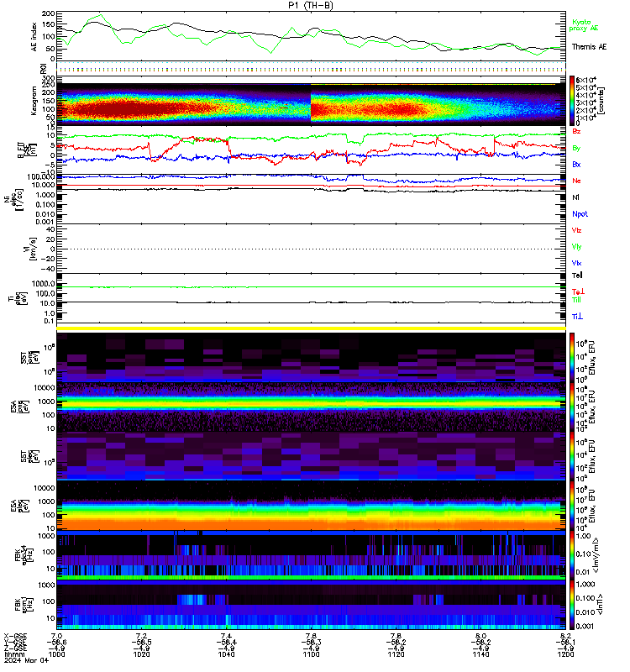
Task: Click the ESA electron energy spectrogram panel
Action: [311, 506]
